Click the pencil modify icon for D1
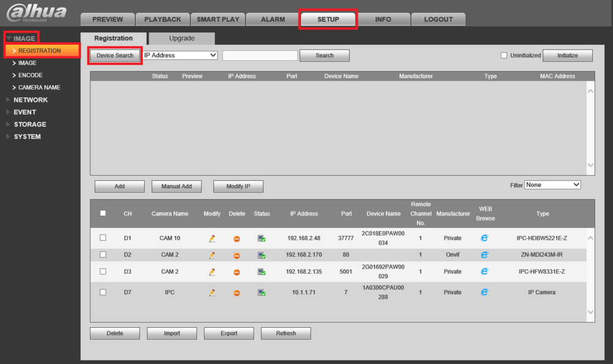The image size is (613, 364). [x=212, y=238]
